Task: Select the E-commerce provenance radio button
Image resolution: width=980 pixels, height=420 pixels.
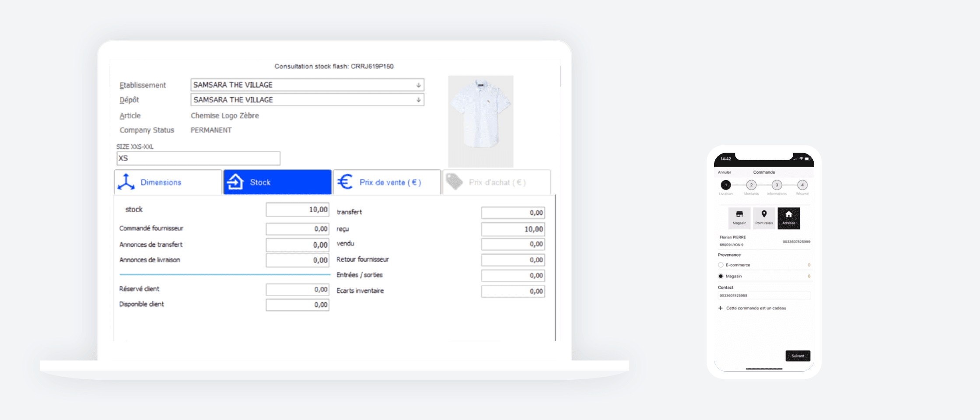Action: pyautogui.click(x=721, y=265)
